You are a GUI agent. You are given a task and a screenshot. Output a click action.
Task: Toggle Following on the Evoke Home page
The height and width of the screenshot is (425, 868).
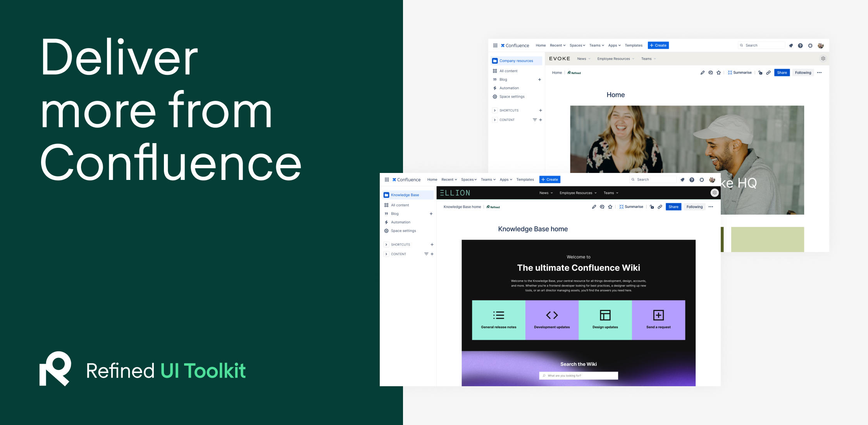(x=803, y=73)
